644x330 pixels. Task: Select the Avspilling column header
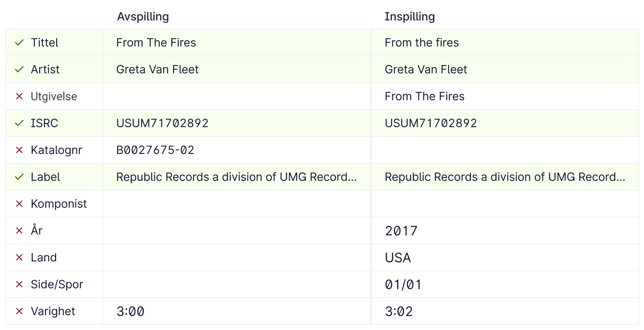[x=143, y=17]
